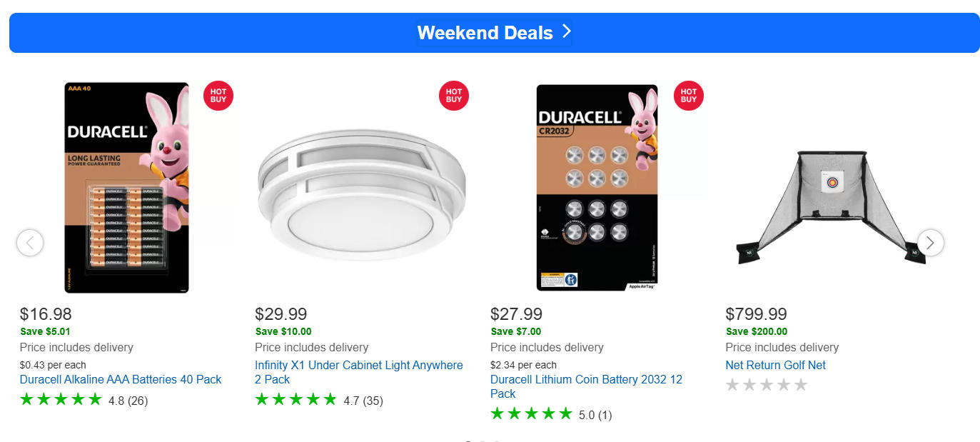Screen dimensions: 980x442
Task: Click the left carousel arrow
Action: click(x=30, y=243)
